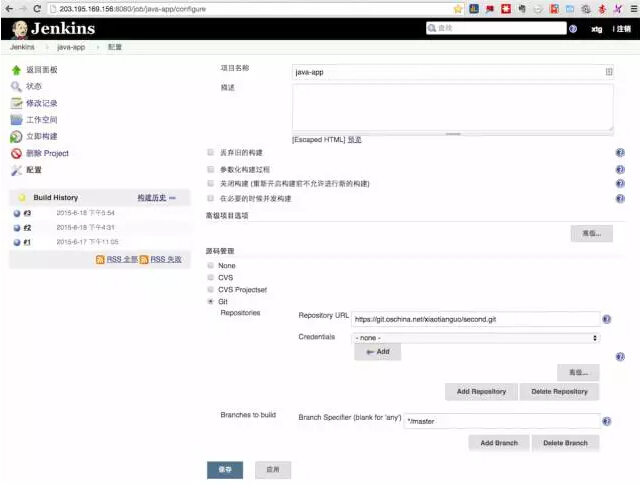Click the Jenkins search box
Screen dimensions: 640x486
(x=496, y=28)
